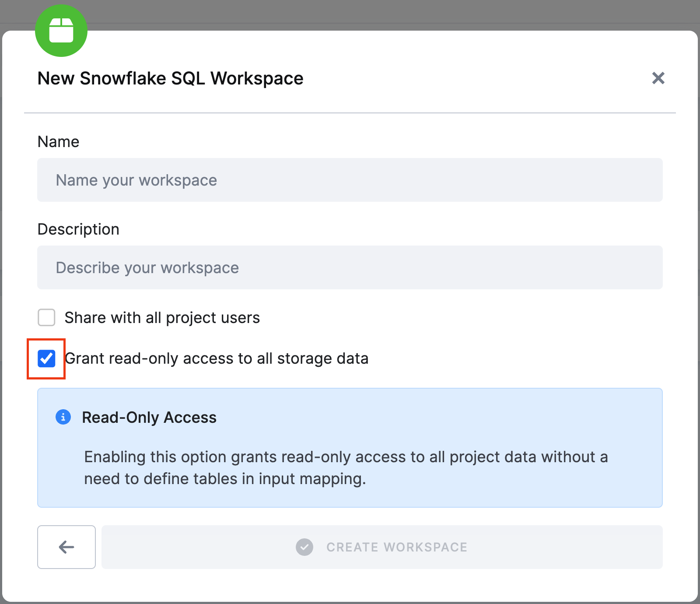
Task: Click the Name label above the input
Action: click(58, 141)
